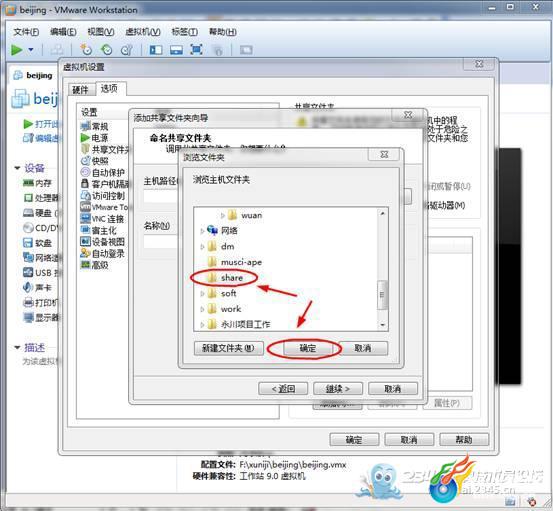Expand the work folder node
Screen dimensions: 553x511
click(x=202, y=309)
